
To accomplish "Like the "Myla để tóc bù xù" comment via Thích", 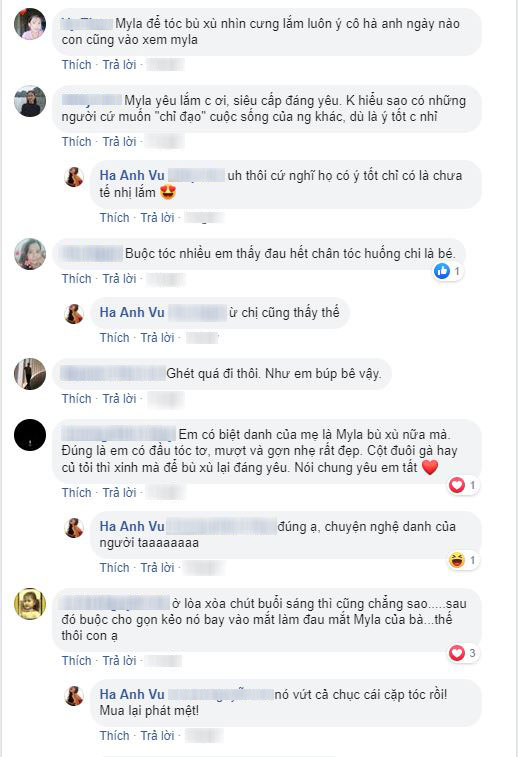I will coord(76,65).
